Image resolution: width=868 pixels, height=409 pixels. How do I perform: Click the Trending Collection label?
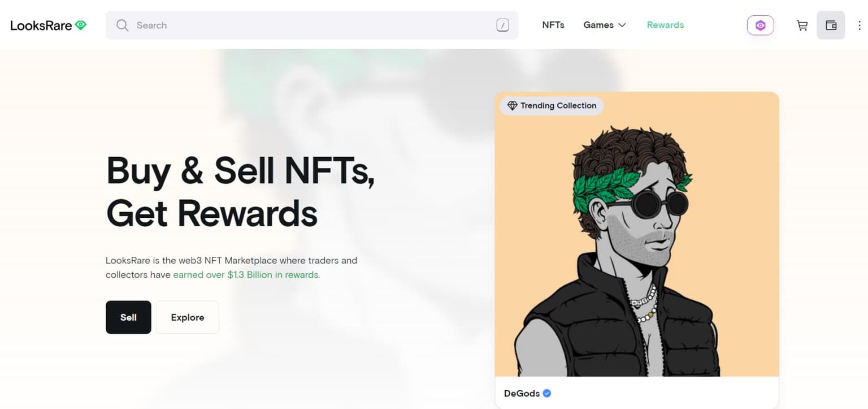tap(558, 106)
